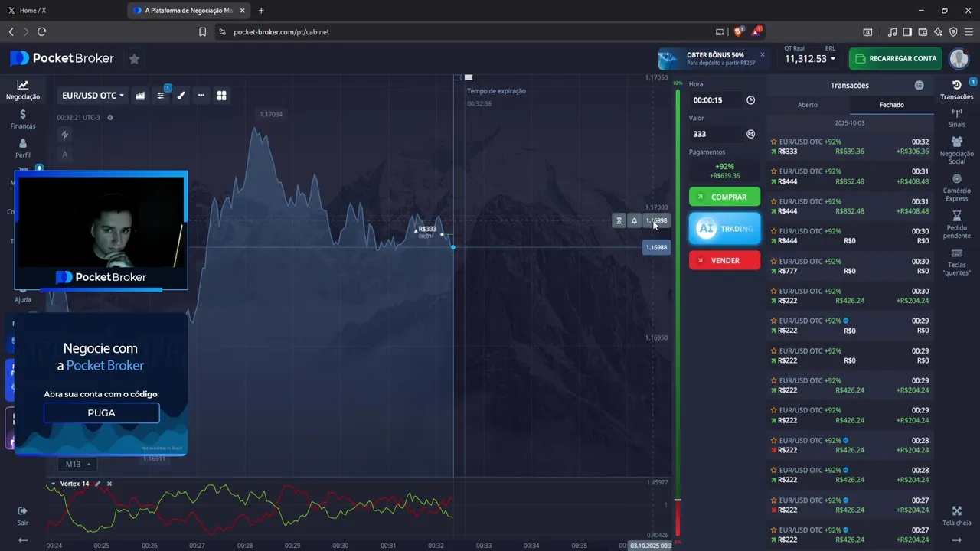Open timezone settings gear icon
Image resolution: width=980 pixels, height=551 pixels.
[110, 117]
